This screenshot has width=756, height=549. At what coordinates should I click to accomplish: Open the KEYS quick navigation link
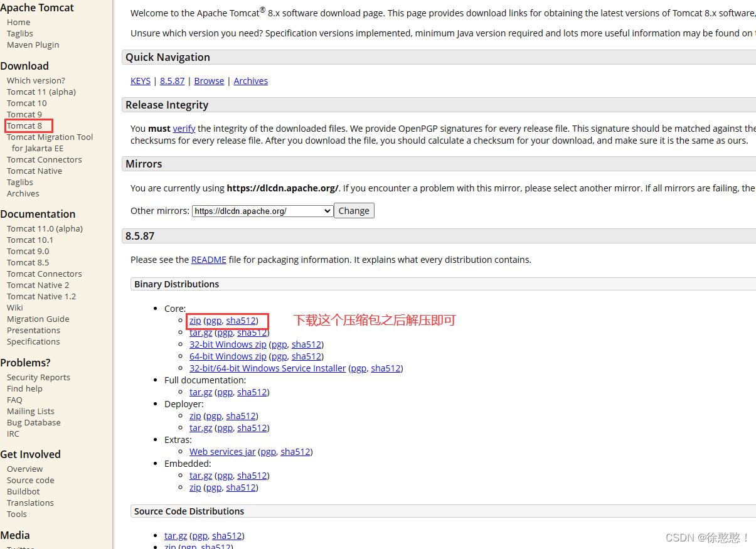(x=141, y=81)
